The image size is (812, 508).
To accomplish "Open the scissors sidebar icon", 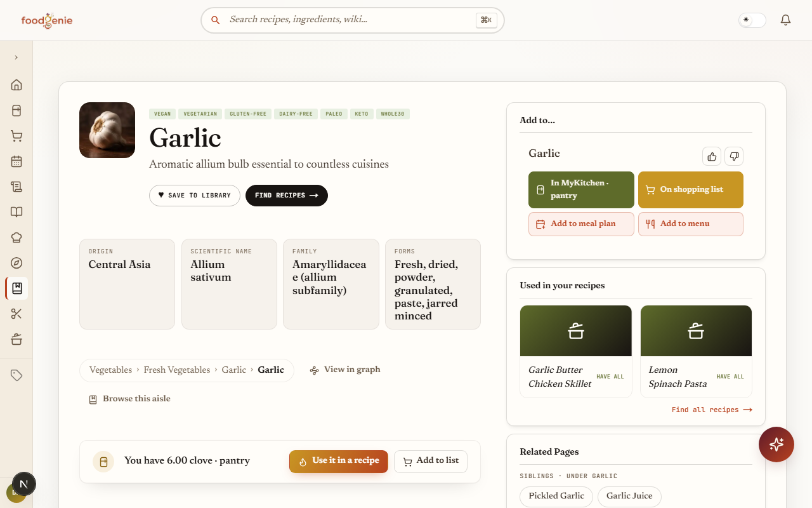I will click(x=16, y=314).
